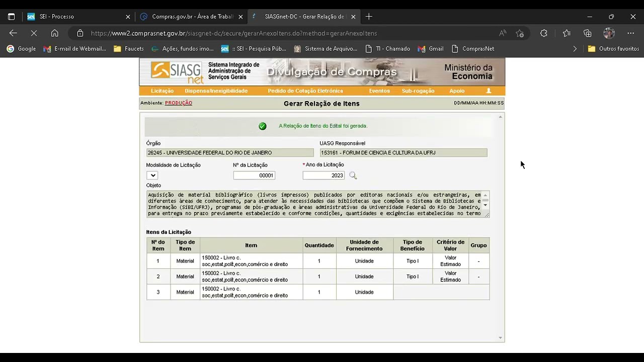Screen dimensions: 644x362
Task: Click the magnifier search icon beside Ano da Licitação
Action: 353,175
